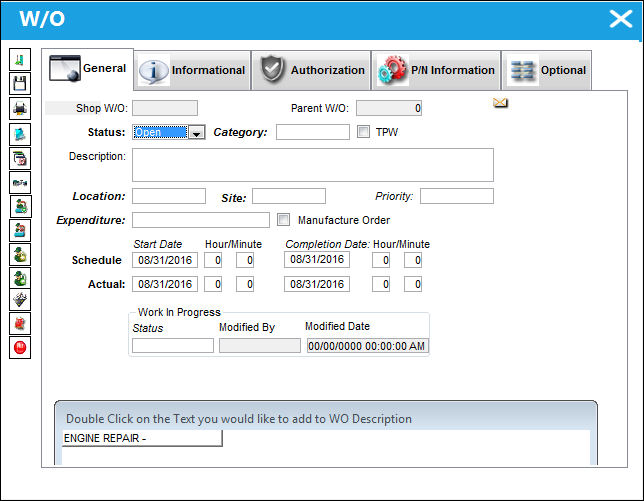This screenshot has height=501, width=644.
Task: Click the Schedule Start Date field
Action: tap(165, 260)
